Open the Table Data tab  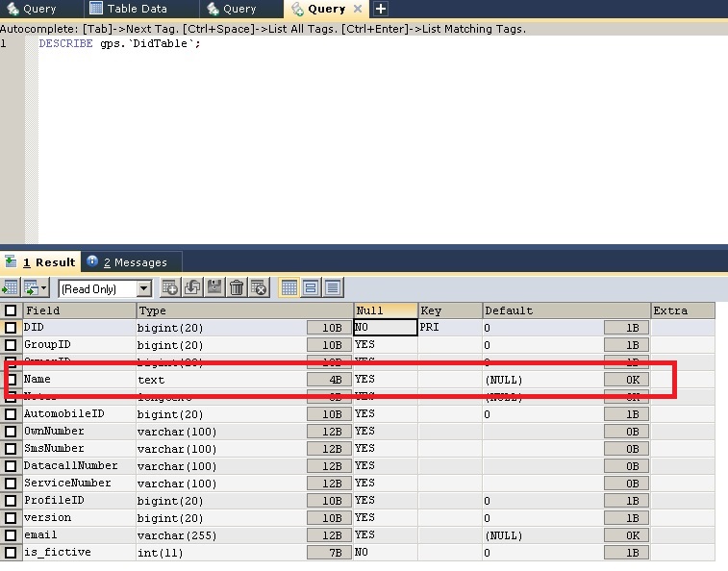(128, 9)
